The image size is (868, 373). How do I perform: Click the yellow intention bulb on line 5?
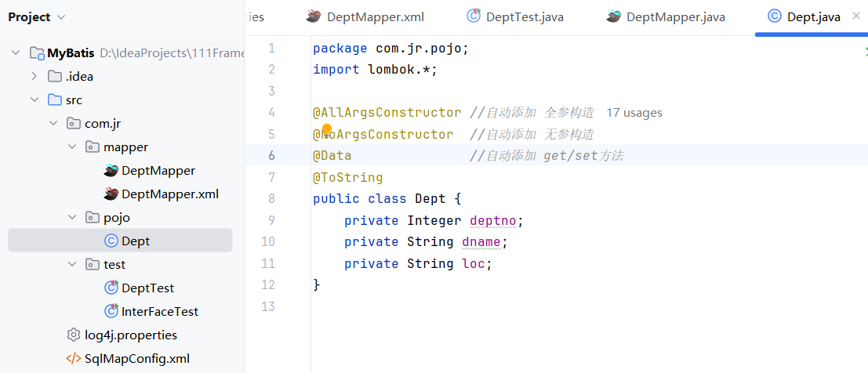(x=327, y=129)
